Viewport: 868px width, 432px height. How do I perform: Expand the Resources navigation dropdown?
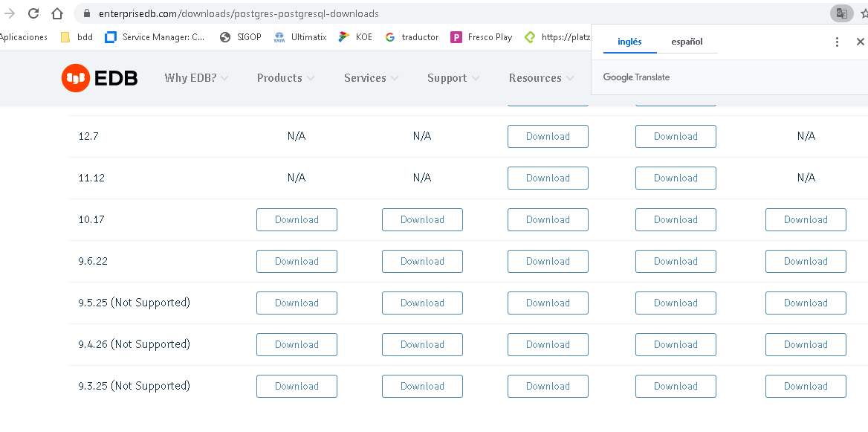(x=541, y=78)
